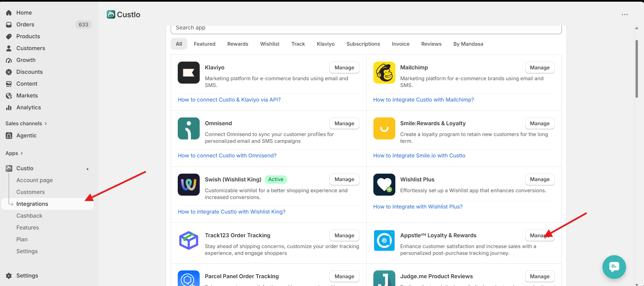The image size is (644, 286).
Task: Click Manage for Judge.me Product Reviews
Action: tap(540, 277)
